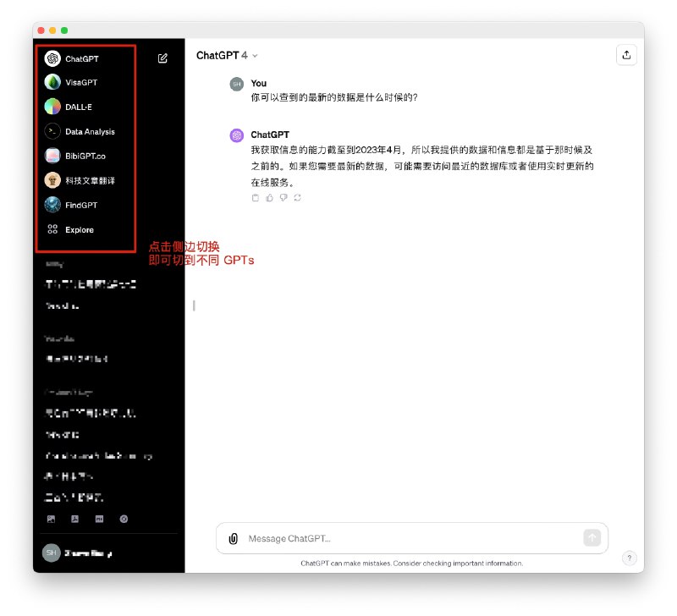The width and height of the screenshot is (677, 616).
Task: Copy ChatGPT's response with the clipboard icon
Action: [x=256, y=198]
